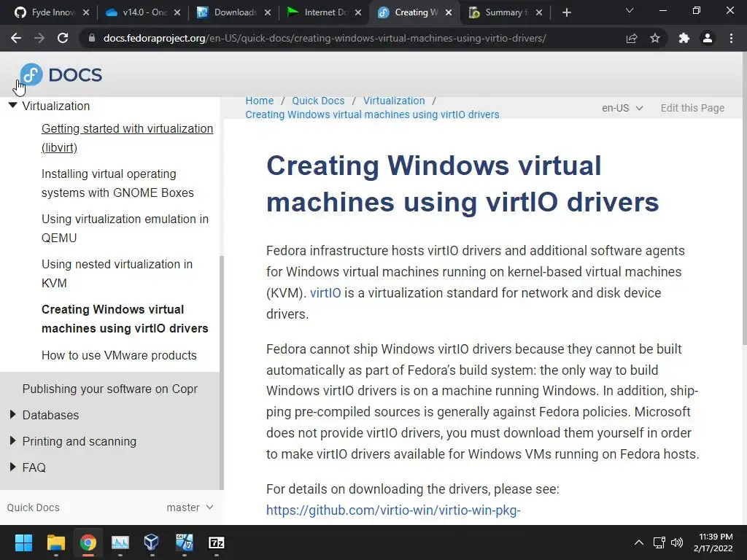Open the github virtio-win-pkg link
The height and width of the screenshot is (560, 747).
(x=393, y=510)
